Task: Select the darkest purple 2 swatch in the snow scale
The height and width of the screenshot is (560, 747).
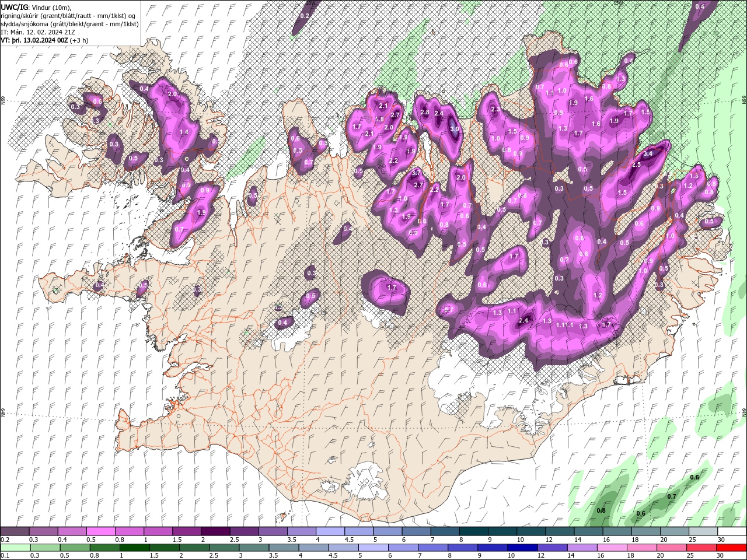Action: (x=215, y=531)
